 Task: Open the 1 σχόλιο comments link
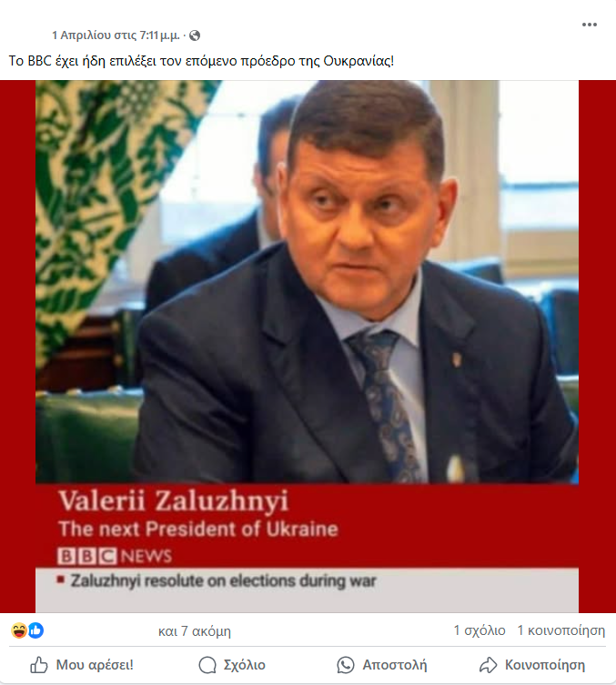click(x=480, y=630)
